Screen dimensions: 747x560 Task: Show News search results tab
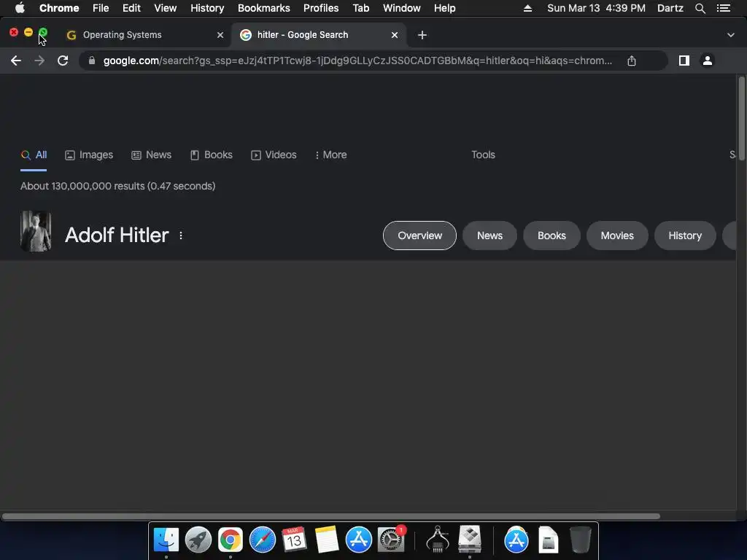coord(152,155)
